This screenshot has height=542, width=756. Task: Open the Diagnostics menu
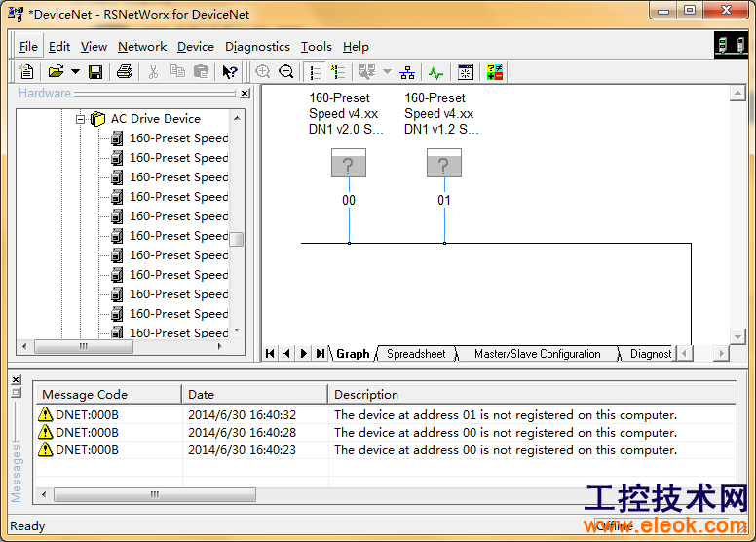(x=257, y=47)
